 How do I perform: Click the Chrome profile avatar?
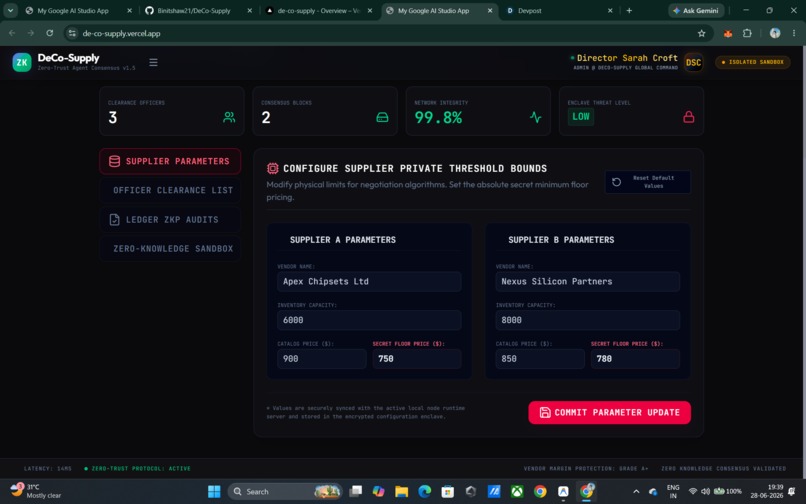pyautogui.click(x=775, y=33)
